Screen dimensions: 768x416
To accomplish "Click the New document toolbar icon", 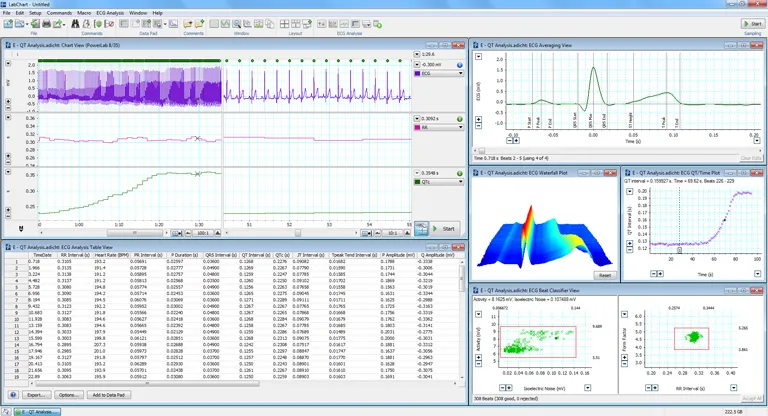I will pyautogui.click(x=8, y=24).
